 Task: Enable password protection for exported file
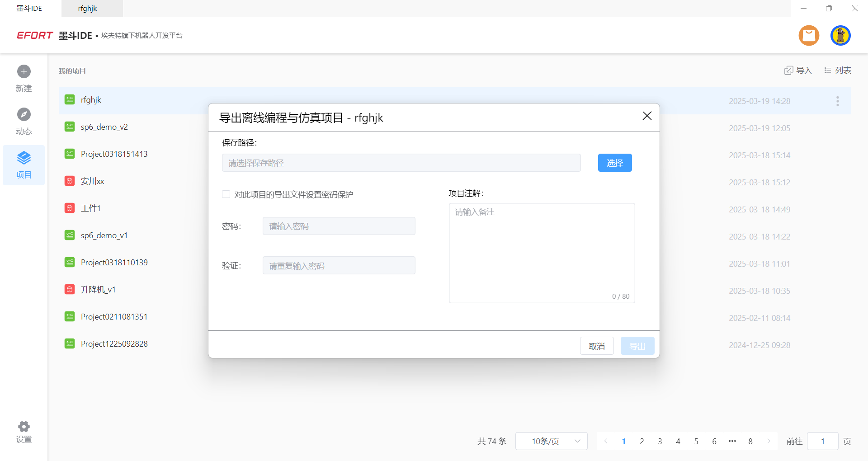tap(226, 194)
